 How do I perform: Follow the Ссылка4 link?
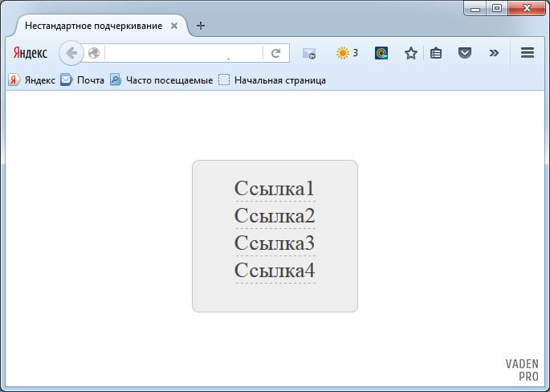[x=275, y=271]
